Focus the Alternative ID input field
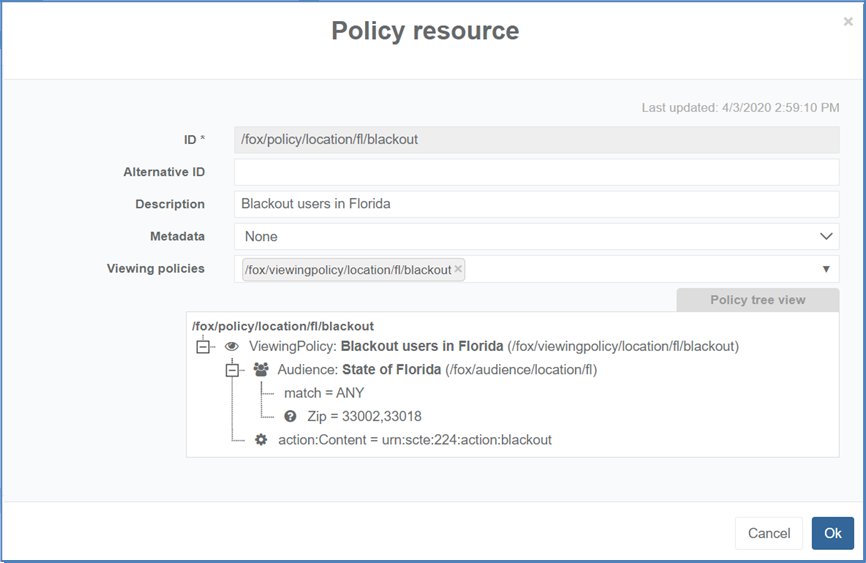The image size is (866, 563). (536, 172)
